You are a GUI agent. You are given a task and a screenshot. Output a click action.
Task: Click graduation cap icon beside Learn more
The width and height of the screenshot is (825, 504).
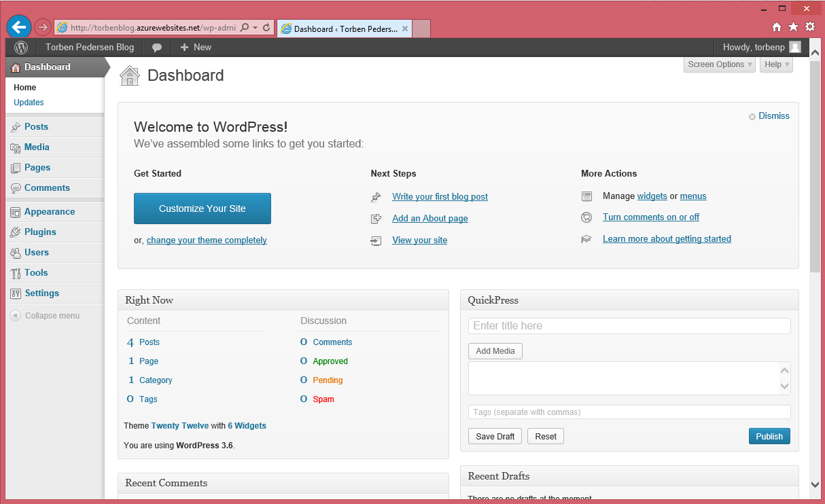click(x=586, y=239)
